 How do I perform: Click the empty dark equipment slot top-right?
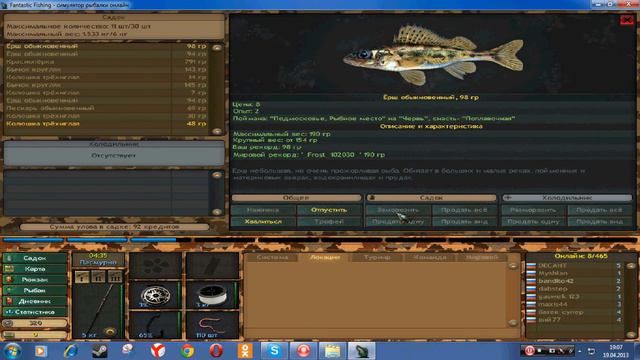212,266
